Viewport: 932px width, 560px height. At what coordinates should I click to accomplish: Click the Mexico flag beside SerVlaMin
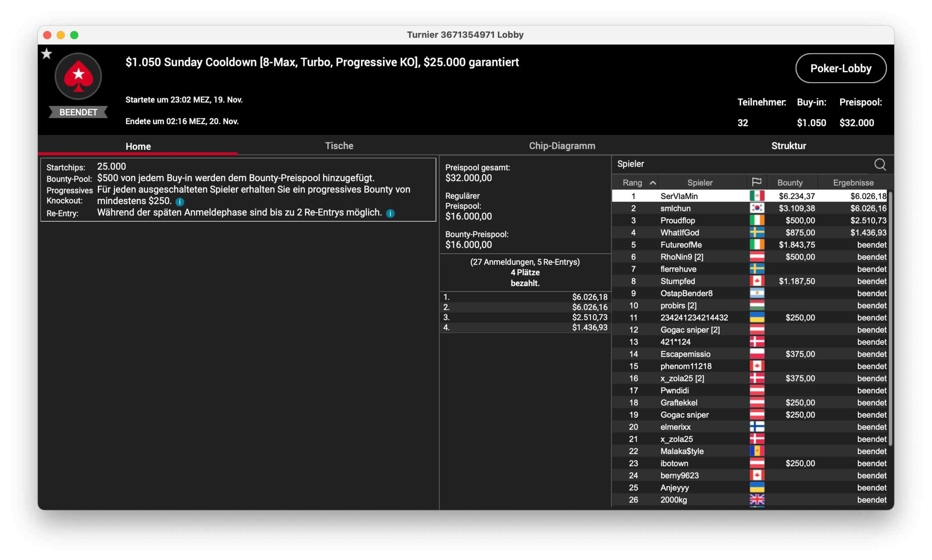coord(757,196)
